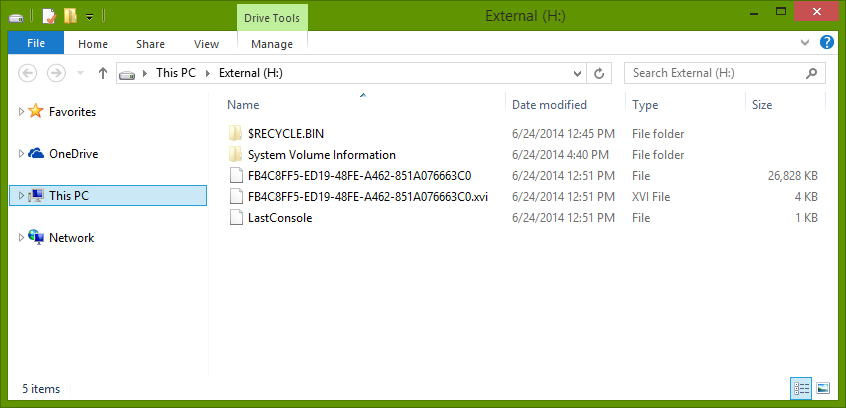Open the Customize Quick Access Toolbar dropdown
This screenshot has height=408, width=846.
pos(90,17)
